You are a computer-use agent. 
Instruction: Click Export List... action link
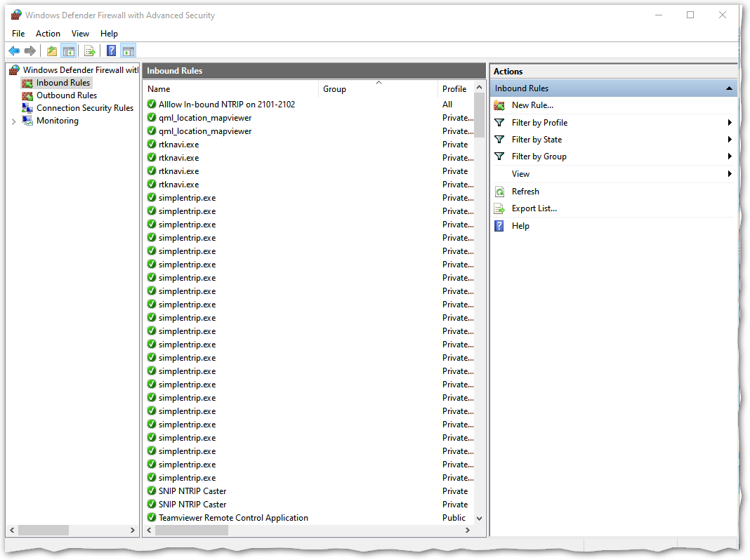(534, 208)
